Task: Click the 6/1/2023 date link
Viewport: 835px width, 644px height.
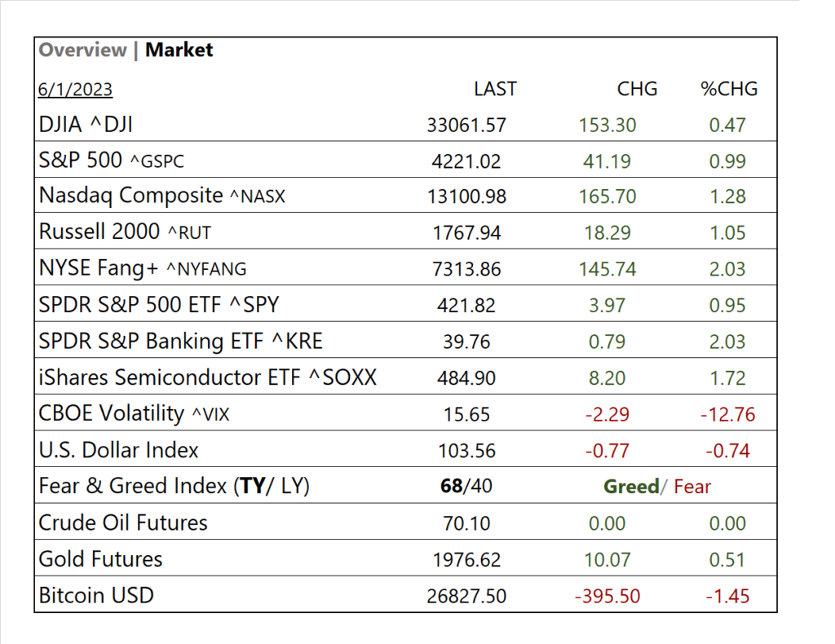Action: point(75,90)
